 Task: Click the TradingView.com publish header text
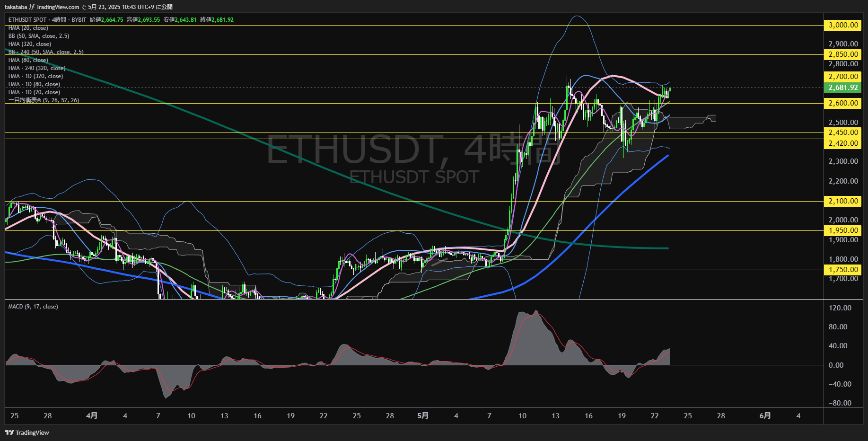click(x=88, y=7)
